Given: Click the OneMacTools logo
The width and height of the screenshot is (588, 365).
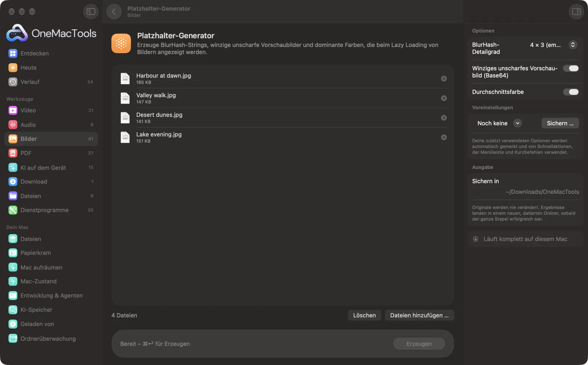Looking at the screenshot, I should [x=51, y=33].
